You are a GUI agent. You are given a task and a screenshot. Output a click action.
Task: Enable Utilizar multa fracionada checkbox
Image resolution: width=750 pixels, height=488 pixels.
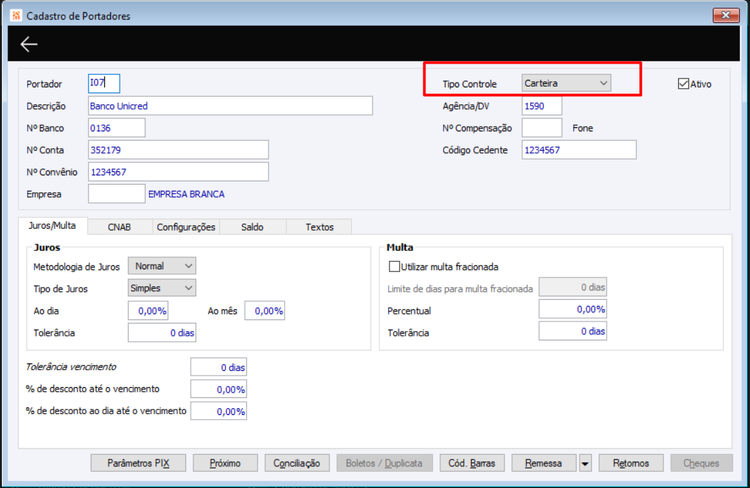394,266
